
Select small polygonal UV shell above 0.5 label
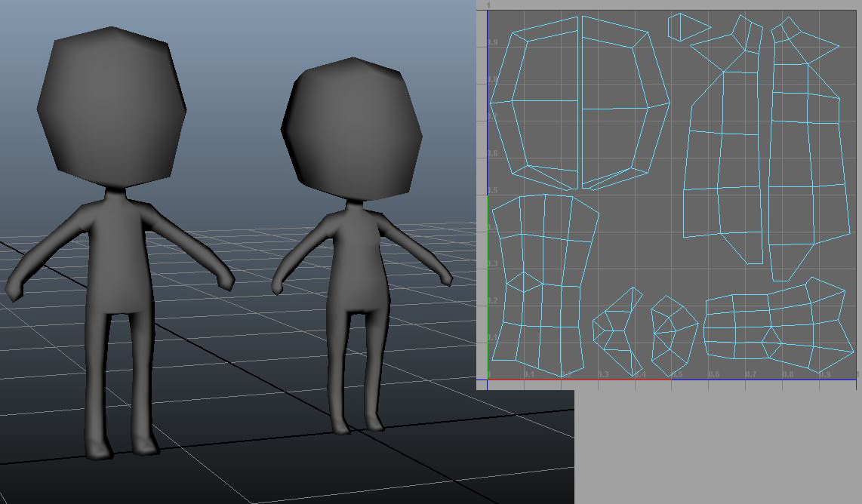click(674, 336)
